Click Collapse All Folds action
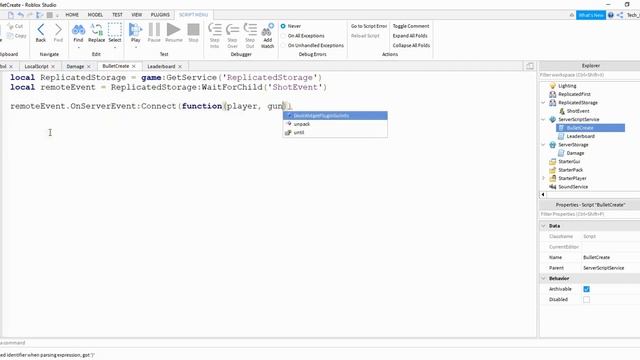 [411, 46]
